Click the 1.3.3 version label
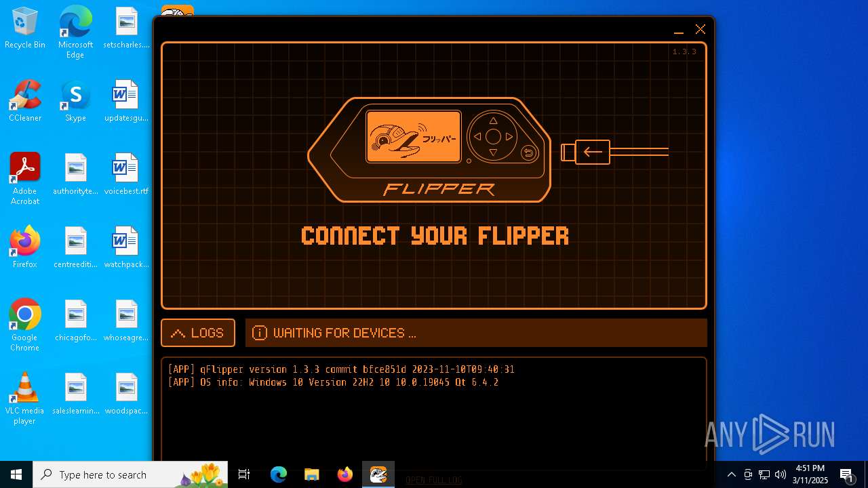 pyautogui.click(x=684, y=52)
